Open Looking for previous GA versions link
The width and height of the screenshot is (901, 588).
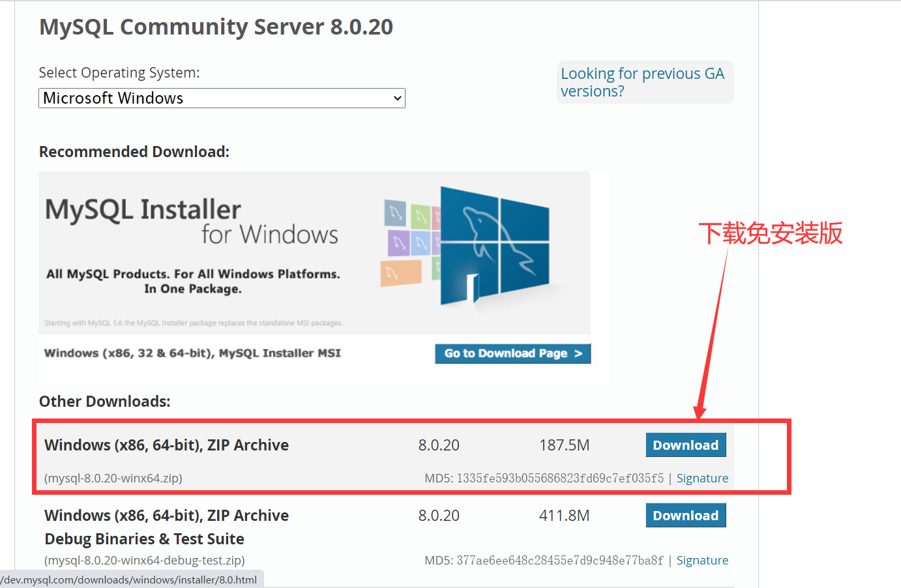(642, 82)
